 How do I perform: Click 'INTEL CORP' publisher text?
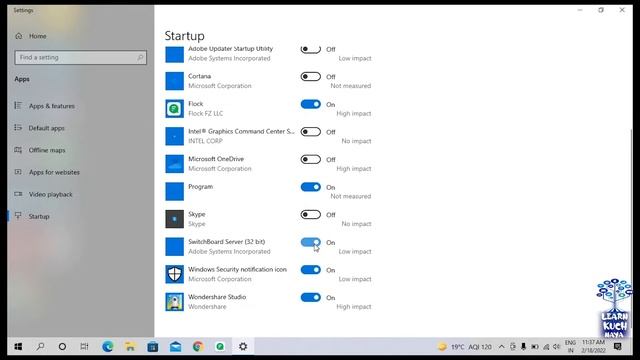(x=205, y=141)
